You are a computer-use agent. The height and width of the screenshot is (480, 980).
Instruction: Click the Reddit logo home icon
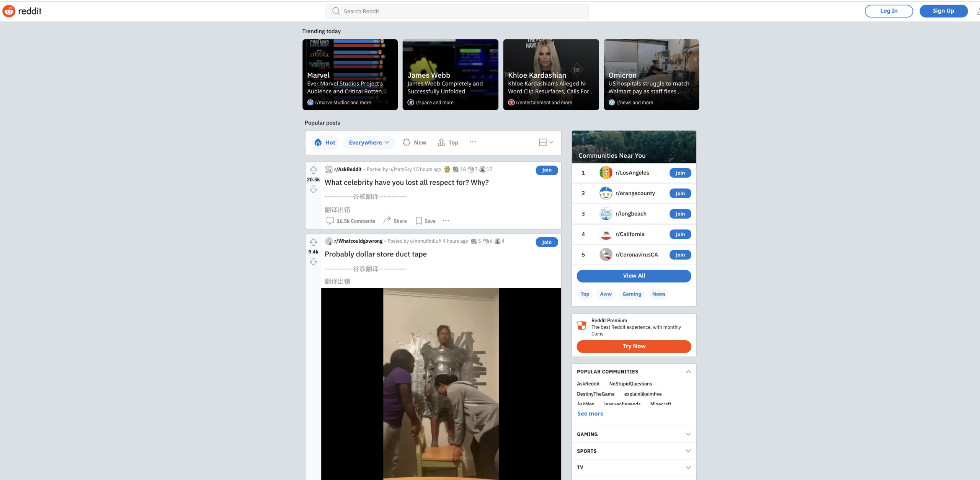(9, 11)
